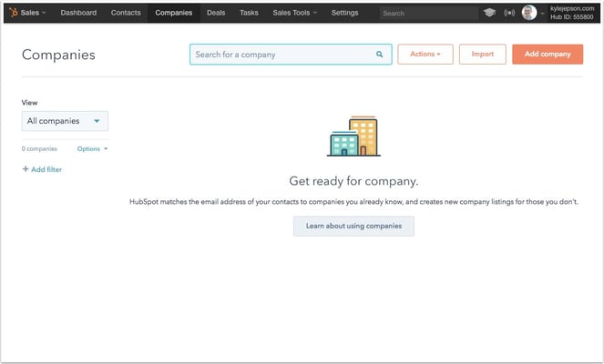
Task: Open the Sales Tools dropdown menu
Action: pos(294,13)
